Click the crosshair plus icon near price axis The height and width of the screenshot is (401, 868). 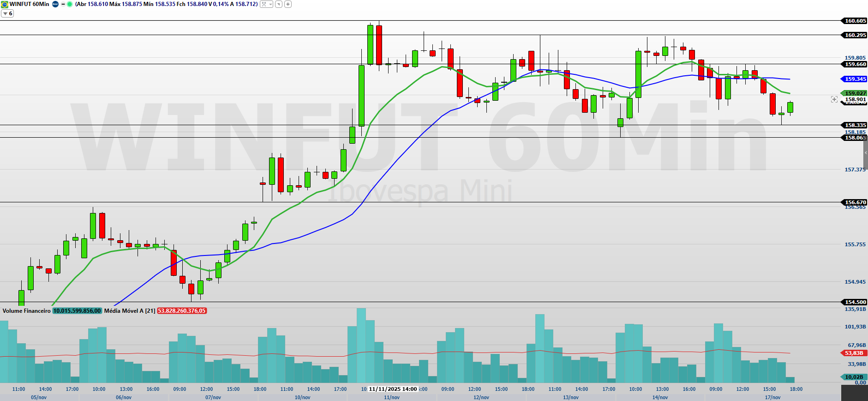pyautogui.click(x=834, y=99)
